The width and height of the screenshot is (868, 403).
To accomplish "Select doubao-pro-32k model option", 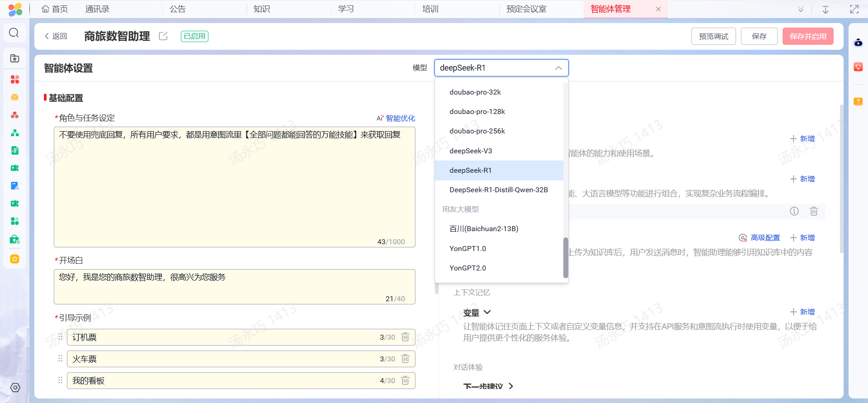I will (499, 92).
